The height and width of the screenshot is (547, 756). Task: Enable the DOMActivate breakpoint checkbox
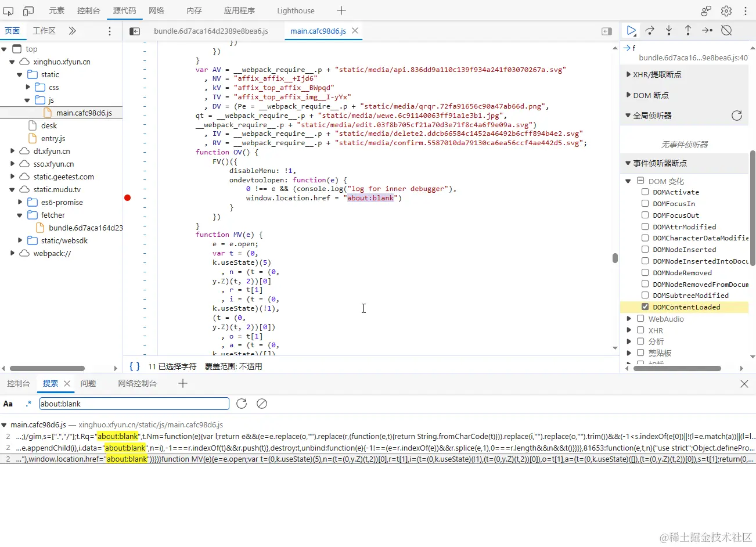[x=645, y=192]
